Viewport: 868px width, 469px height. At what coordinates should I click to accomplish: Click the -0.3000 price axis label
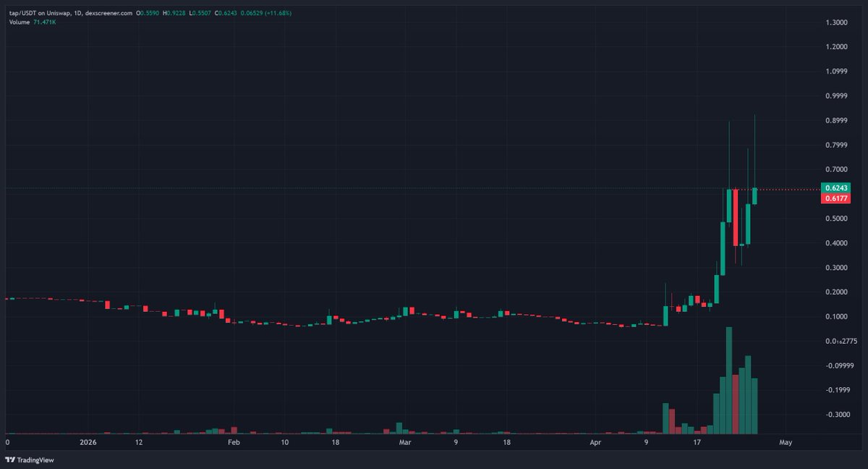click(836, 415)
